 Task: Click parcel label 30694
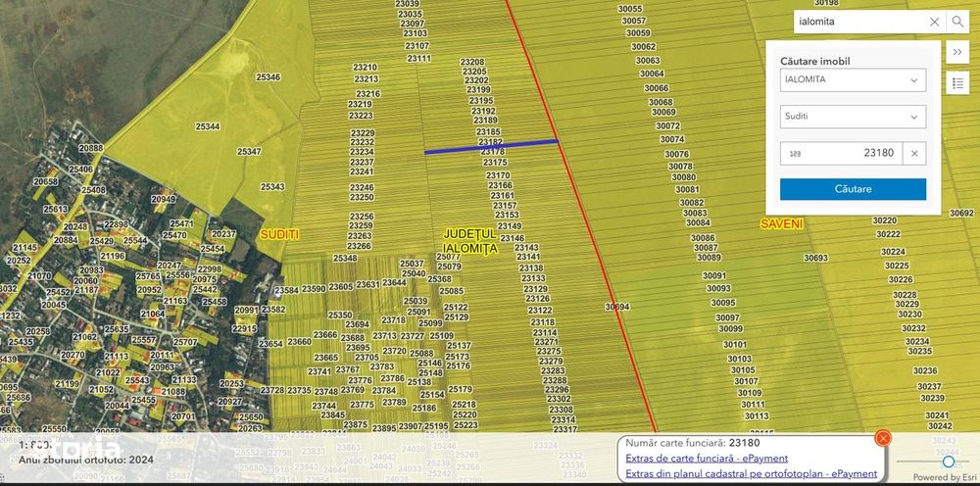(x=617, y=307)
